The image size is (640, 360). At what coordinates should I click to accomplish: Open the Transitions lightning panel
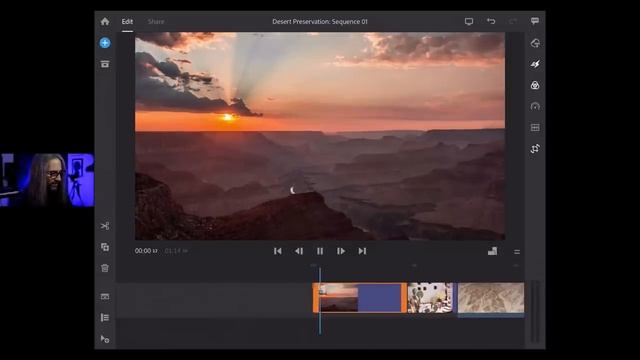coord(535,64)
